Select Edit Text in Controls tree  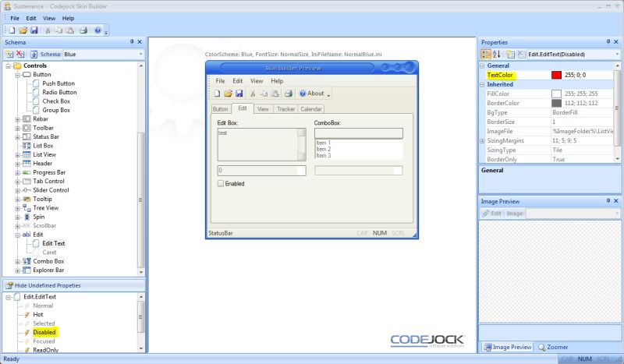[53, 243]
